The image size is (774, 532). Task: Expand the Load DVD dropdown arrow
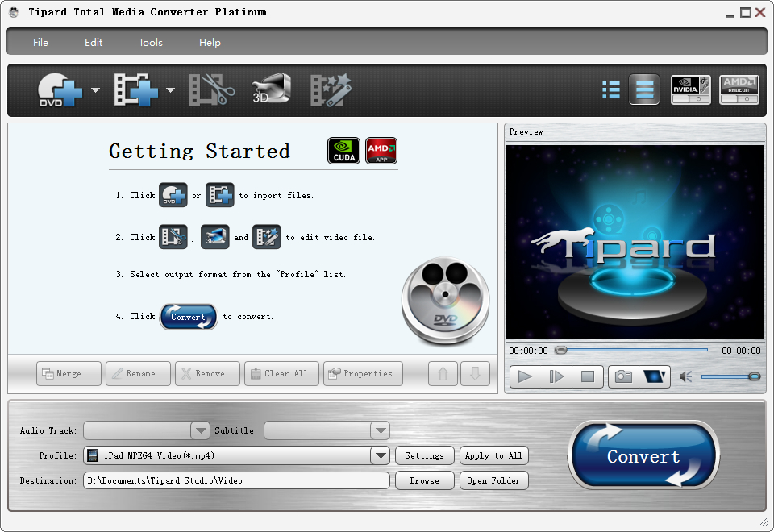(x=96, y=90)
